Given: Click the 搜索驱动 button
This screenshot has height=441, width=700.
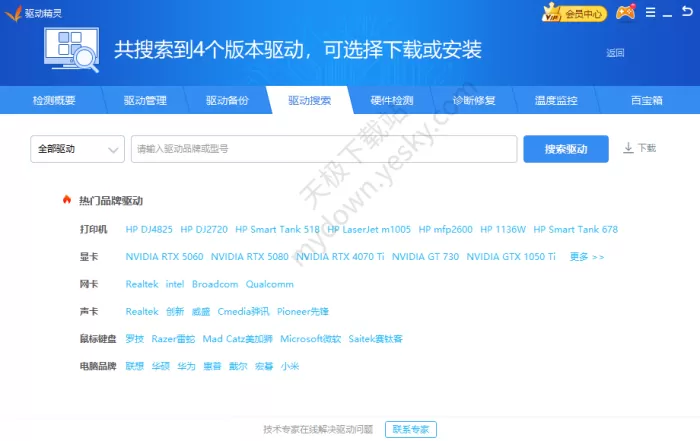Looking at the screenshot, I should (566, 149).
